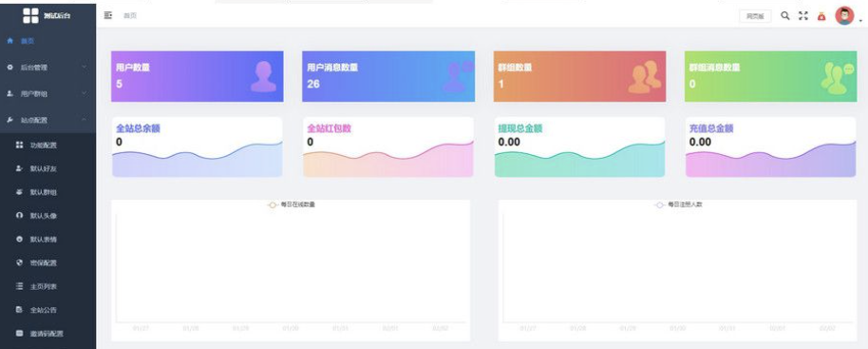Screen dimensions: 868x349
Task: Click the home icon beside 首页 in the sidebar
Action: pyautogui.click(x=9, y=41)
